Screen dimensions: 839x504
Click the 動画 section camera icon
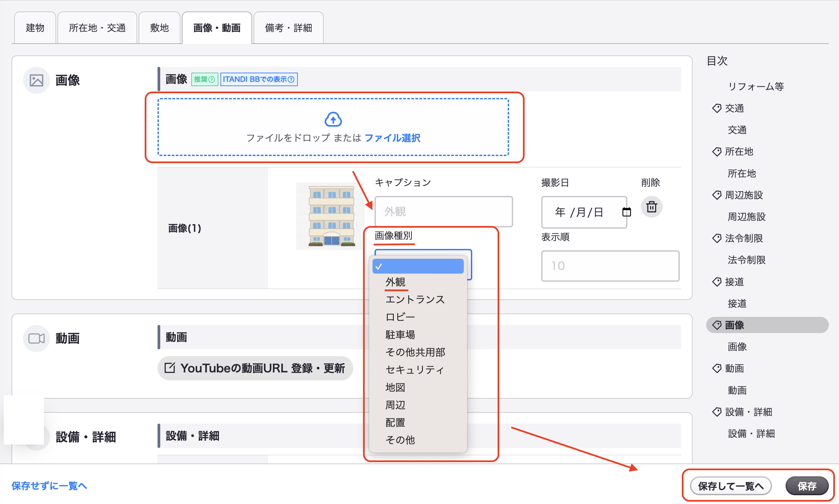[x=37, y=338]
